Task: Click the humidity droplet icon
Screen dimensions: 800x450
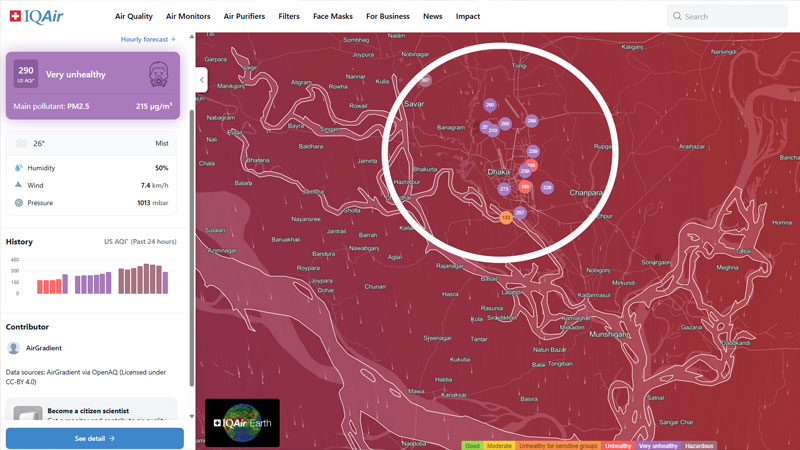Action: click(x=18, y=168)
